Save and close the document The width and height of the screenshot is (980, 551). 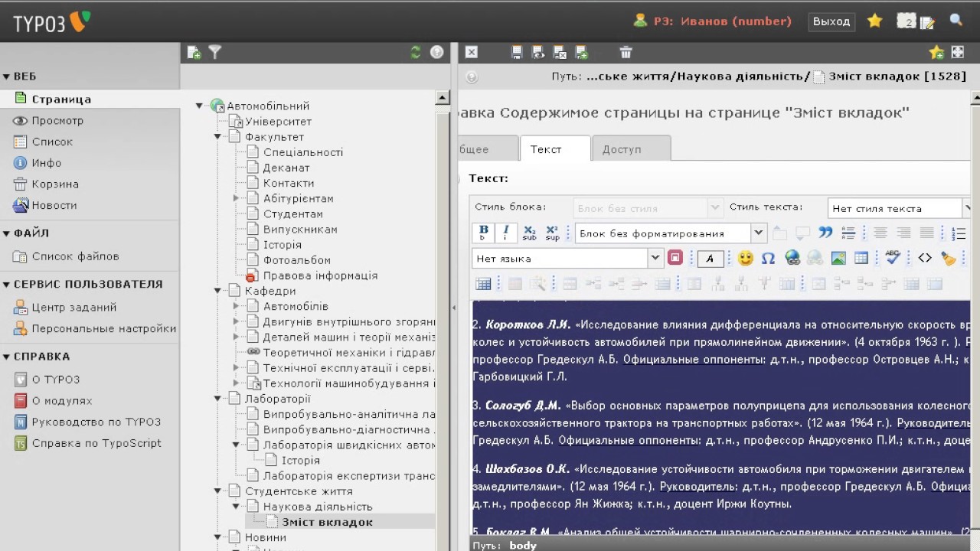pyautogui.click(x=560, y=52)
